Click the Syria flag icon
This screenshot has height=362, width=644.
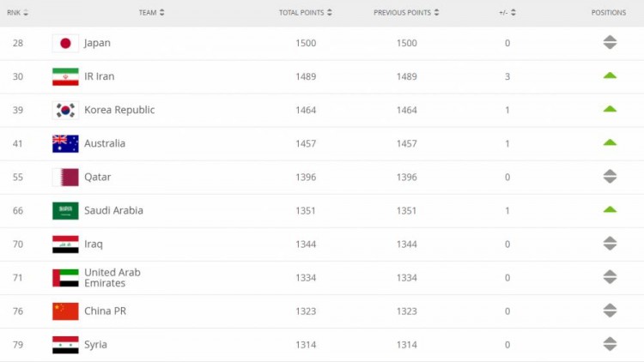(65, 345)
